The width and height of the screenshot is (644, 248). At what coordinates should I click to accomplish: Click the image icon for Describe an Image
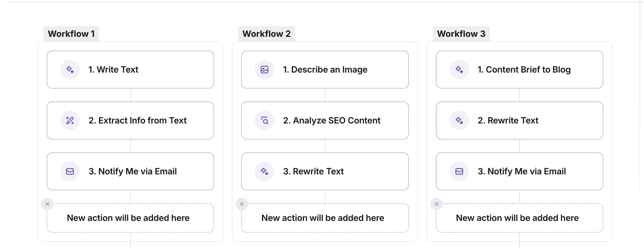(264, 70)
